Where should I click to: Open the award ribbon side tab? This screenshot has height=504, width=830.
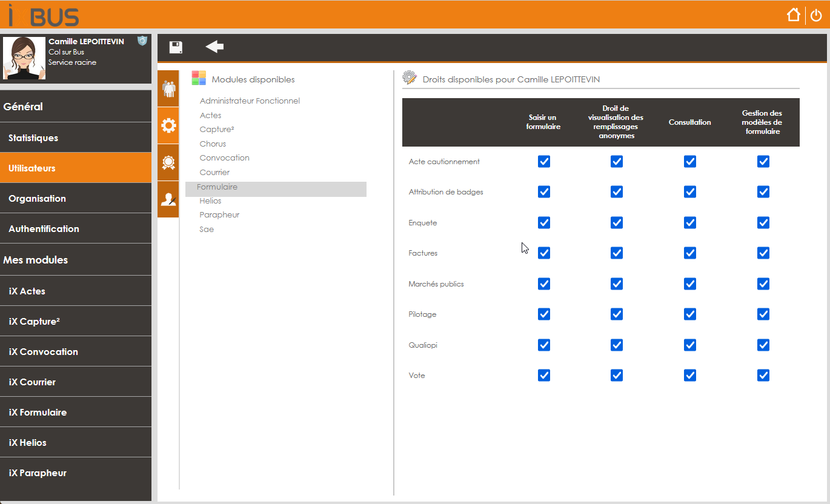click(x=168, y=162)
